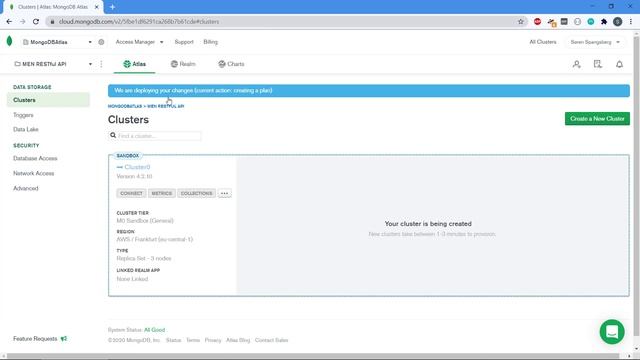This screenshot has height=360, width=640.
Task: Open the activity feed icon
Action: tap(598, 64)
